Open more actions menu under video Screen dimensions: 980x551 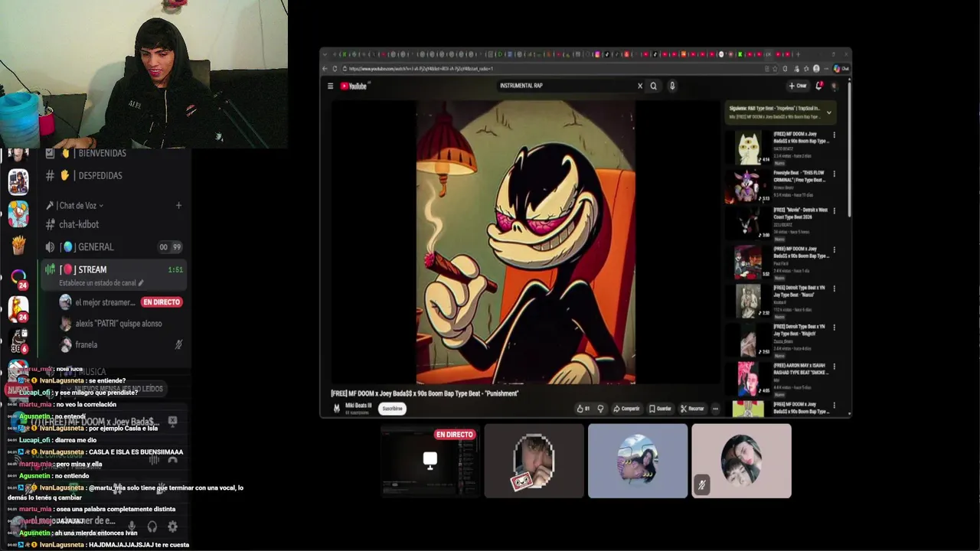[x=715, y=409]
